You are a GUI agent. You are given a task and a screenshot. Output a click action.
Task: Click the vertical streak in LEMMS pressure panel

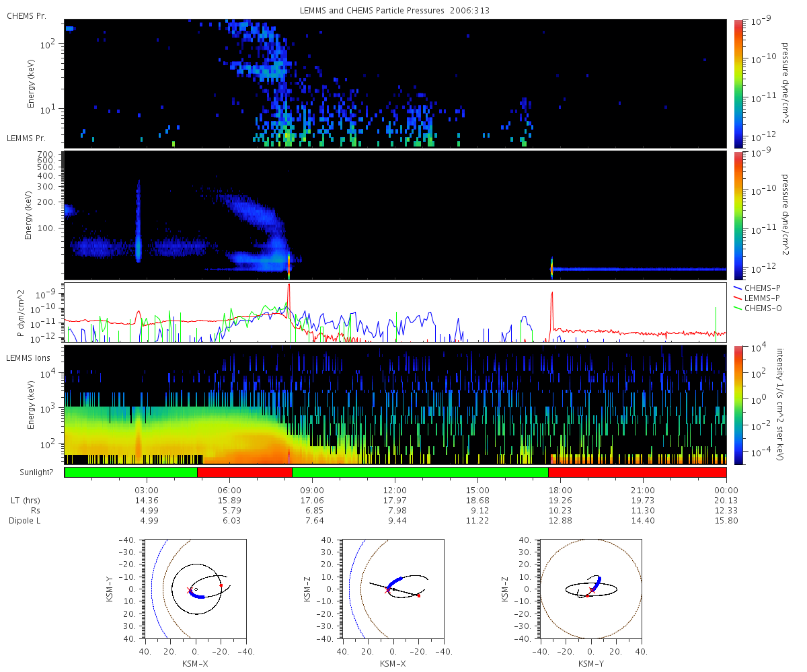pyautogui.click(x=139, y=220)
